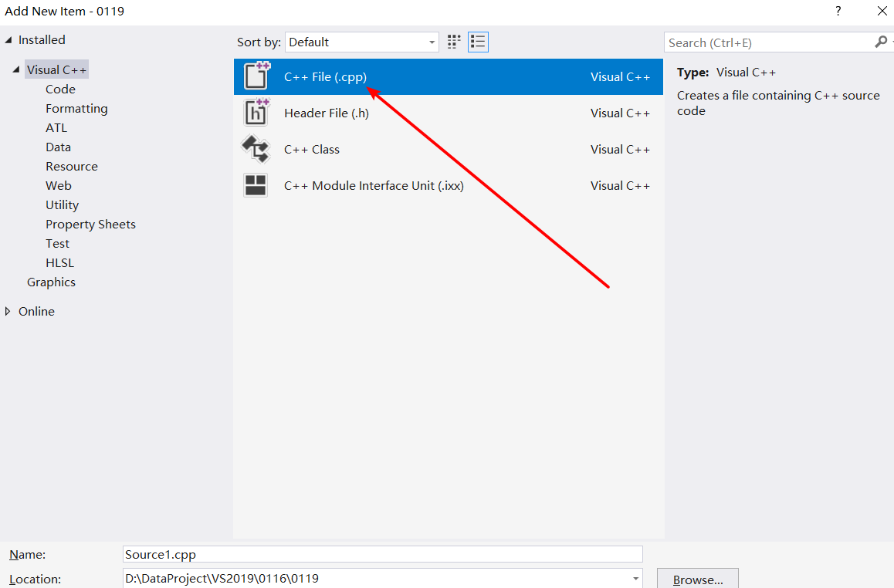Collapse the Installed section
The image size is (894, 588).
[x=8, y=39]
